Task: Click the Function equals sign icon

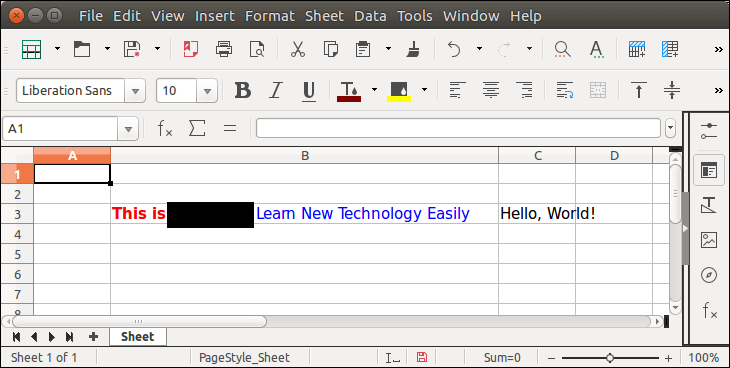Action: coord(230,128)
